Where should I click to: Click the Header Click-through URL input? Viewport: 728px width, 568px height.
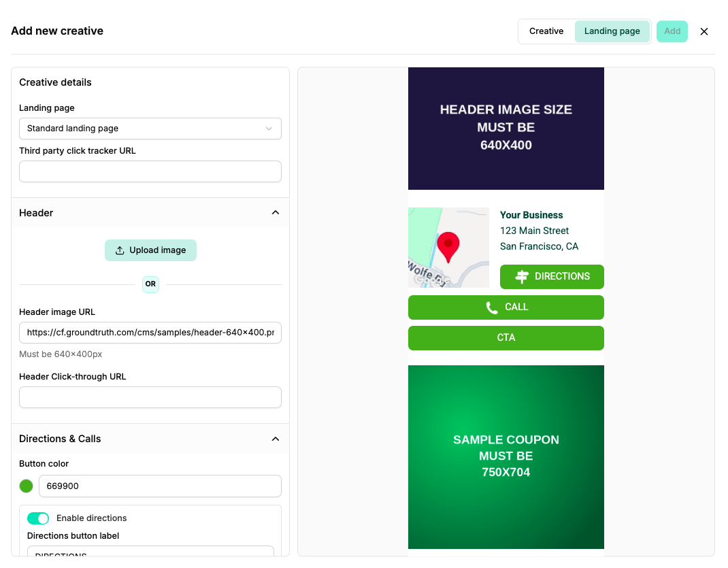point(150,397)
